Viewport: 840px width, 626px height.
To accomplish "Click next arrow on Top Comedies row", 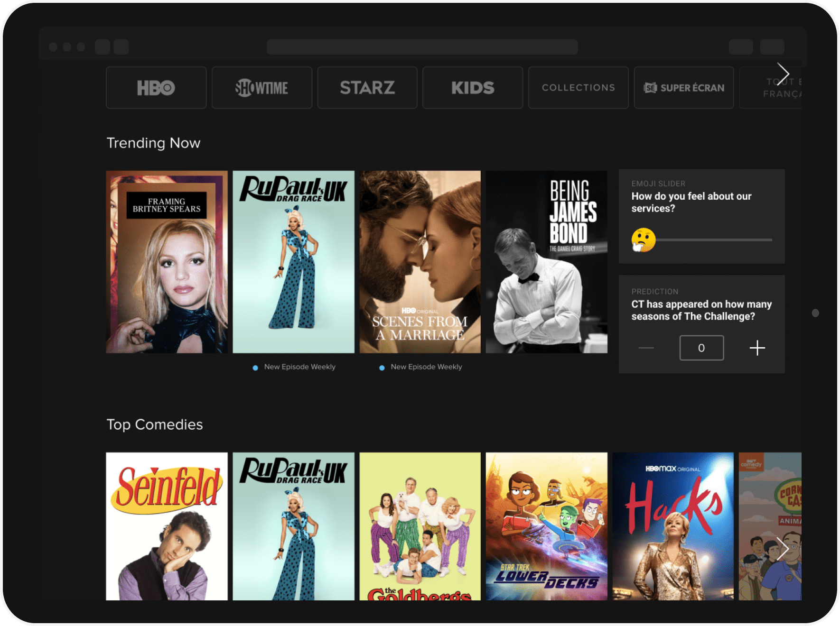I will (x=783, y=549).
